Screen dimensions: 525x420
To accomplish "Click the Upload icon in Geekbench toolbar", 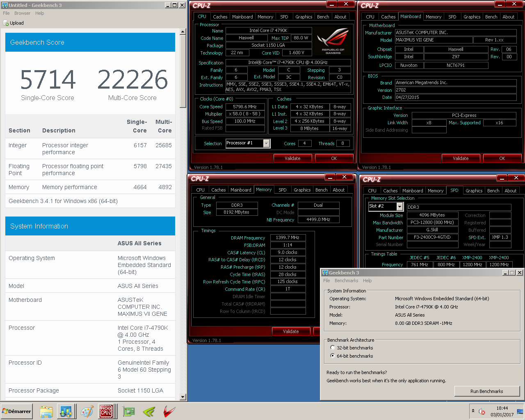I will [6, 23].
